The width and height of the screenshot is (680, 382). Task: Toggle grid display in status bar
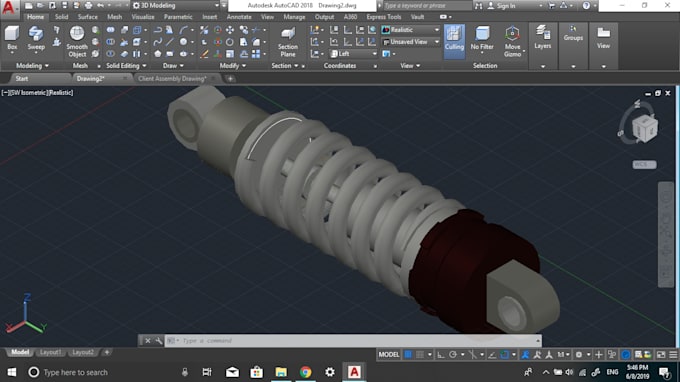[408, 355]
